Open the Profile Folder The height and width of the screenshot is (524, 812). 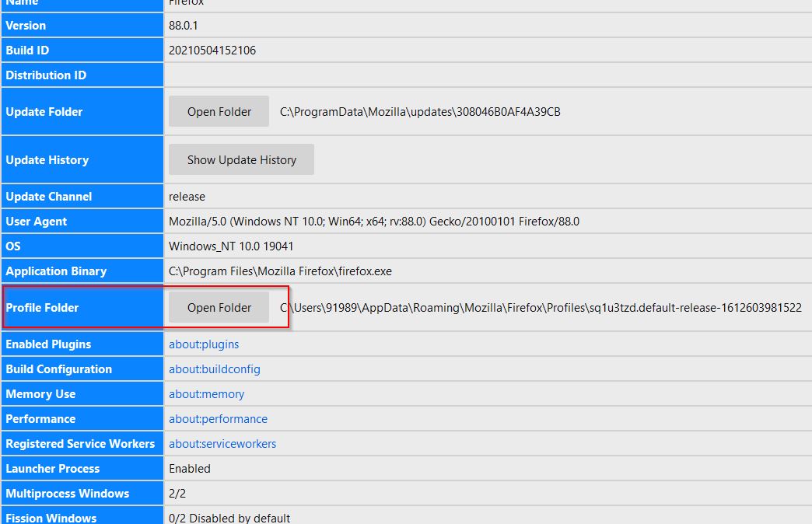219,307
